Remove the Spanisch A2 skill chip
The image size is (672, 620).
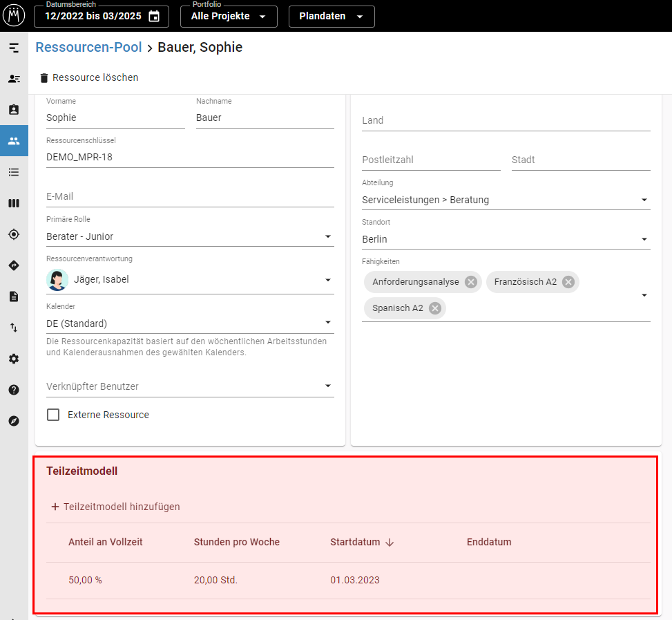(x=435, y=308)
